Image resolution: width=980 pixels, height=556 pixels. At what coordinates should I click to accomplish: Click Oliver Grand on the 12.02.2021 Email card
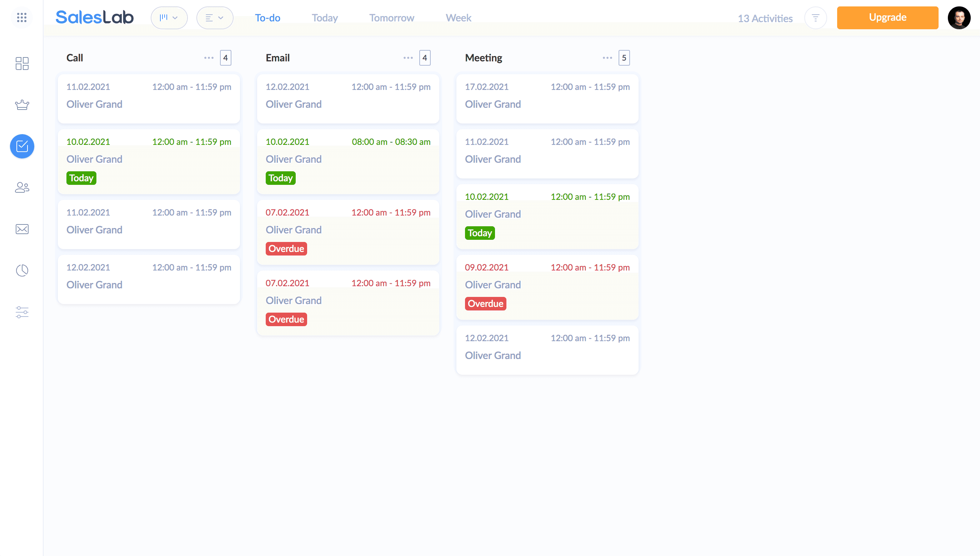(294, 104)
